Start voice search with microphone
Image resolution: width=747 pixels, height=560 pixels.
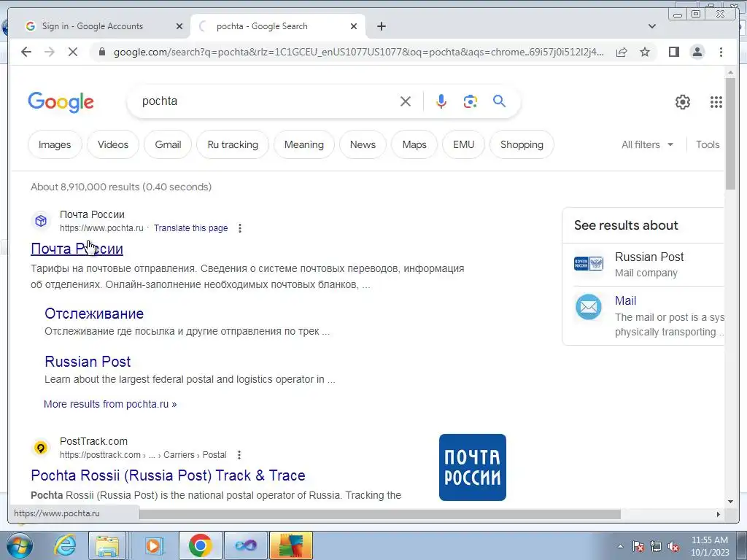point(441,101)
